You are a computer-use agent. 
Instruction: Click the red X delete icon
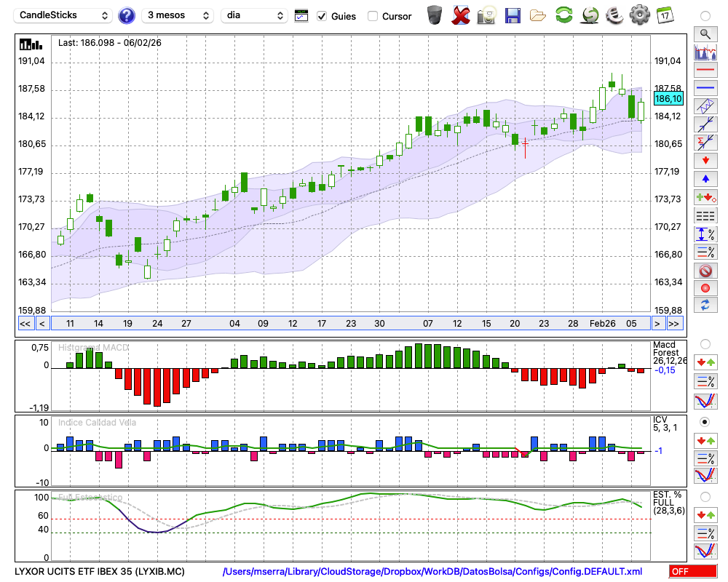click(460, 15)
